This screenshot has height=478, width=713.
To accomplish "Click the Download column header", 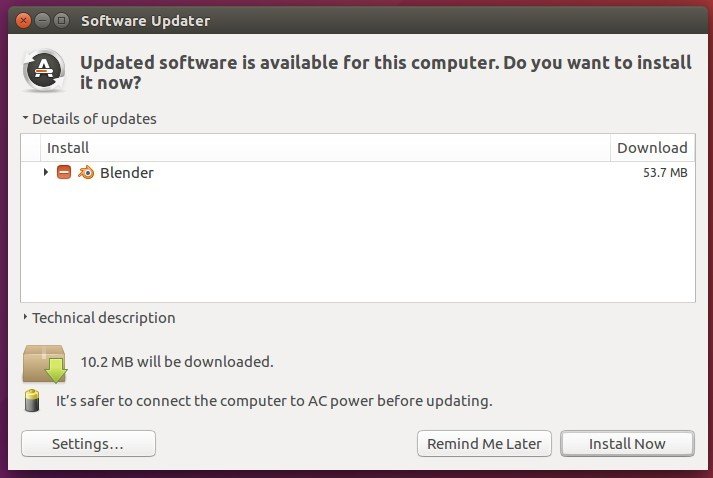I will [x=652, y=148].
